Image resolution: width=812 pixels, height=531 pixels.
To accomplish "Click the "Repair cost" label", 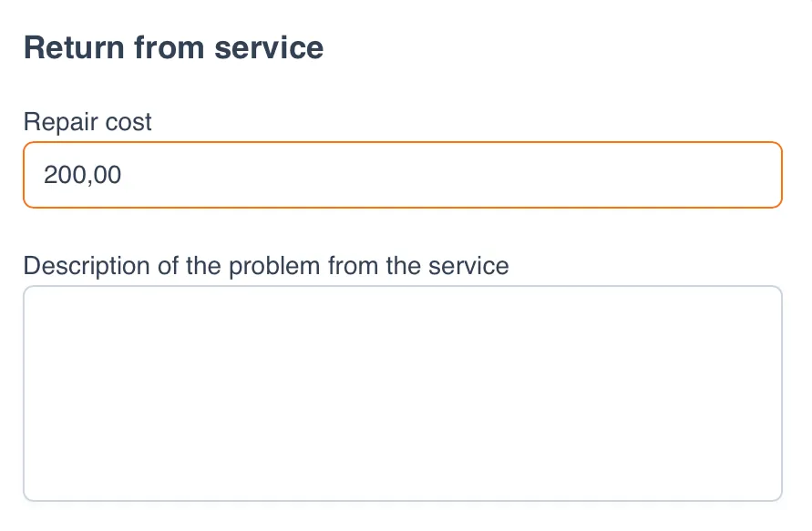I will [x=87, y=121].
